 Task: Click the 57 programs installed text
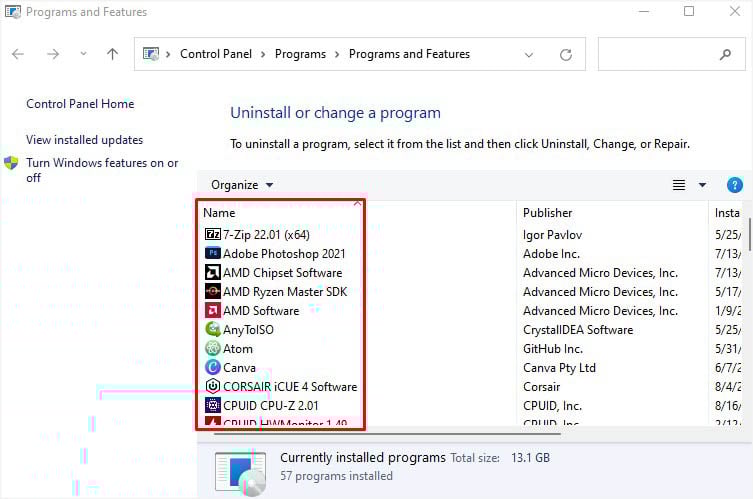pyautogui.click(x=336, y=475)
